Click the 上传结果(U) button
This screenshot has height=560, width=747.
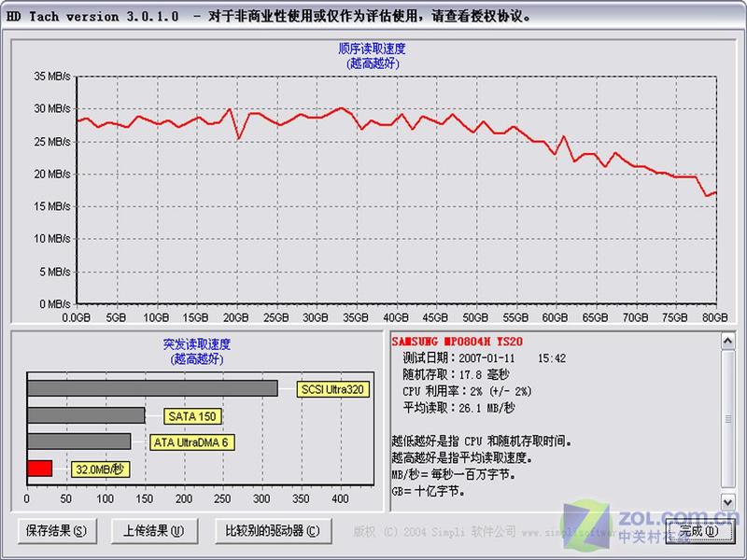pyautogui.click(x=154, y=530)
